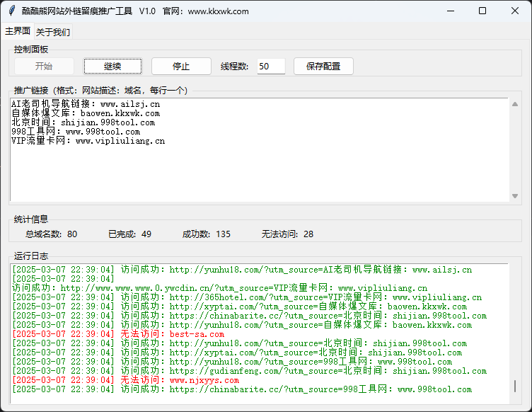Click the 北京时间 line in links box

[83, 122]
